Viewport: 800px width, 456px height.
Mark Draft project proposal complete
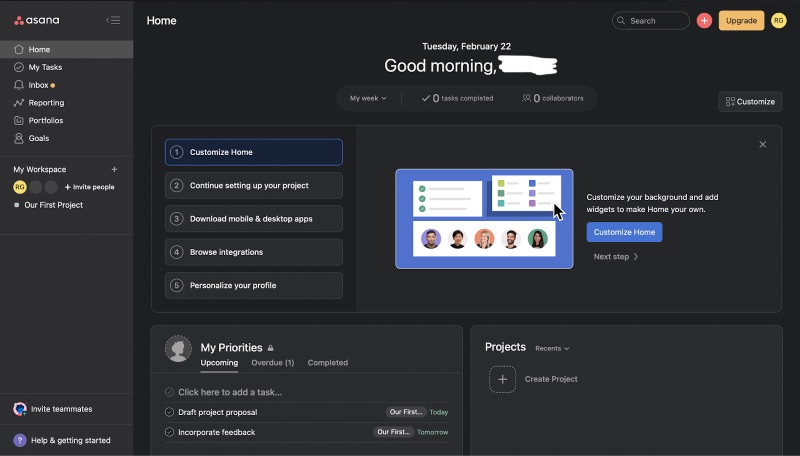click(x=169, y=412)
